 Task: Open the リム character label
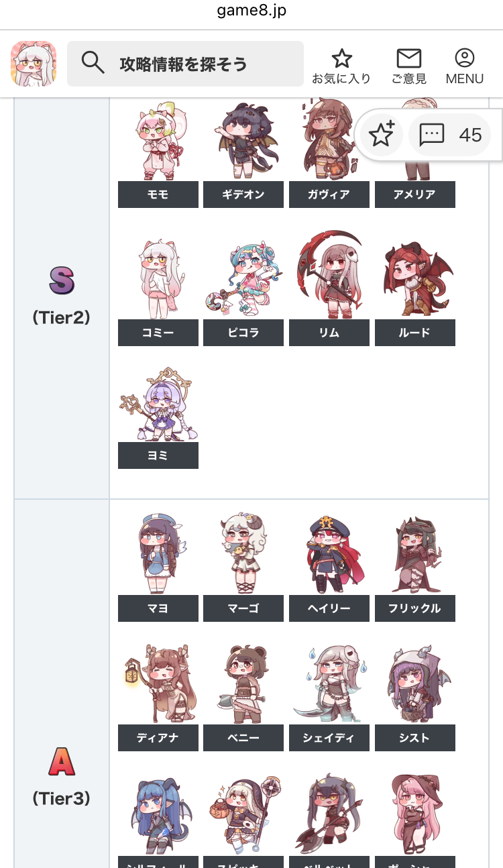[x=329, y=333]
